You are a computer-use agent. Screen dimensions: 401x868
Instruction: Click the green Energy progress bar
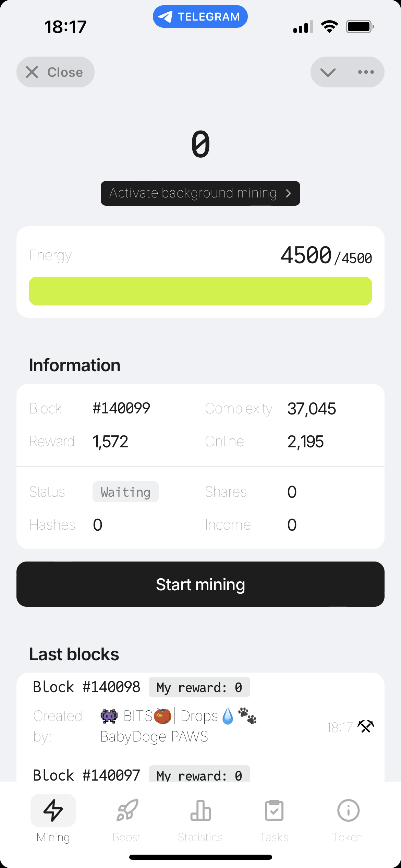click(x=200, y=291)
